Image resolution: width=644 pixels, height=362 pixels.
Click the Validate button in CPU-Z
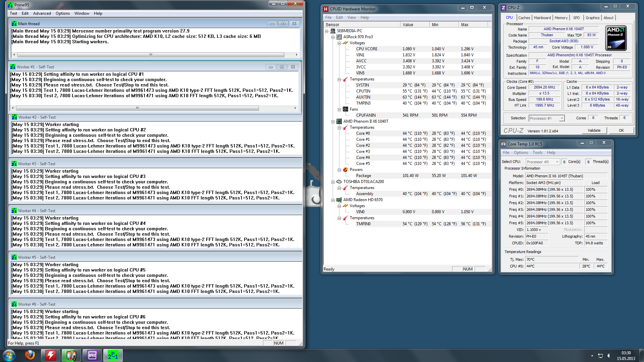(x=594, y=130)
